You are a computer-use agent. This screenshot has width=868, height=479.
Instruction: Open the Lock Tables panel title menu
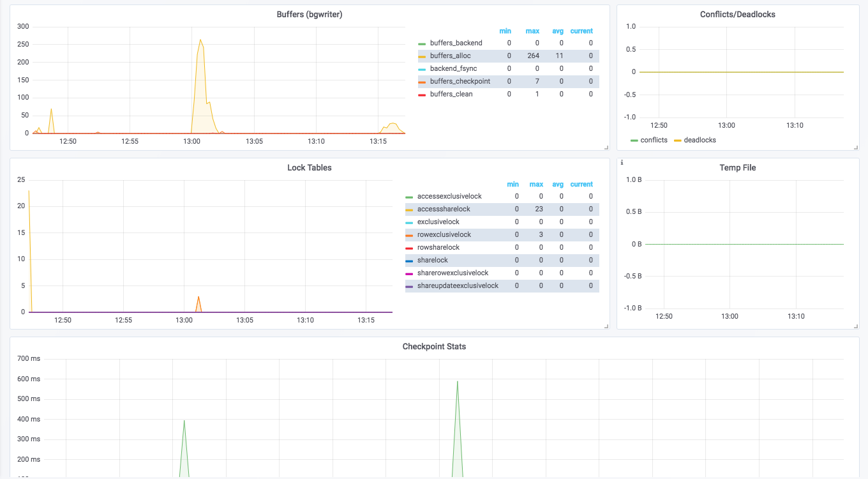click(x=310, y=167)
